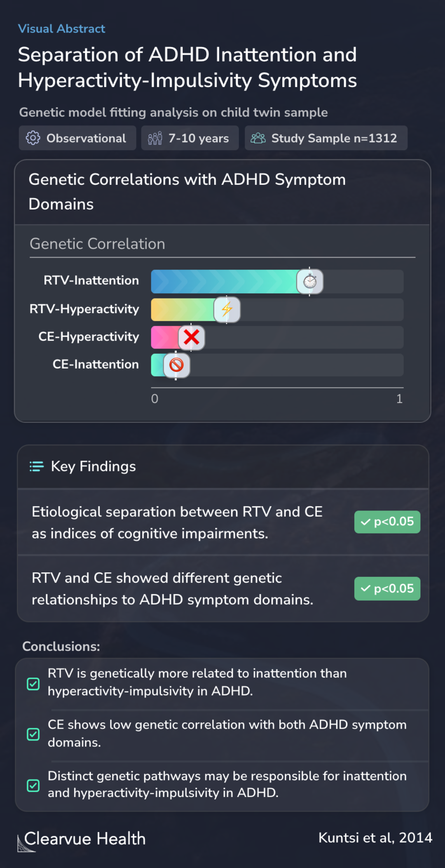Click the Kuntsi et al, 2014 citation
The height and width of the screenshot is (868, 445).
pyautogui.click(x=375, y=838)
